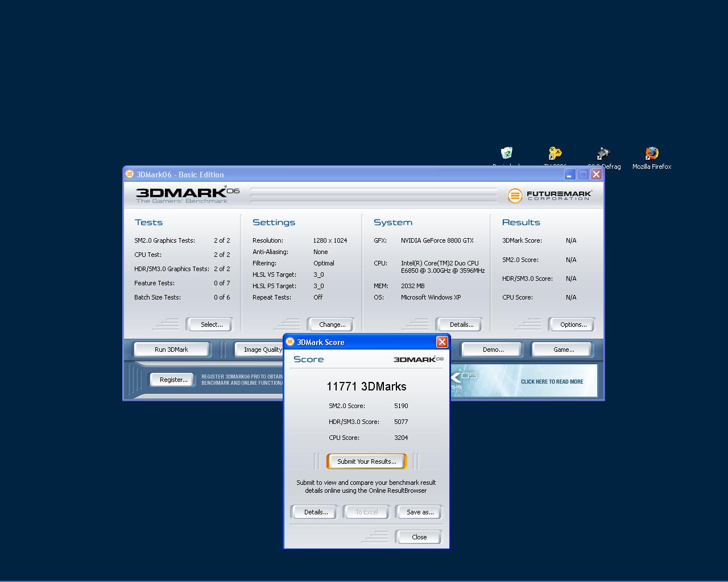The height and width of the screenshot is (582, 728).
Task: Click the Filtering value Optimal
Action: pyautogui.click(x=324, y=263)
